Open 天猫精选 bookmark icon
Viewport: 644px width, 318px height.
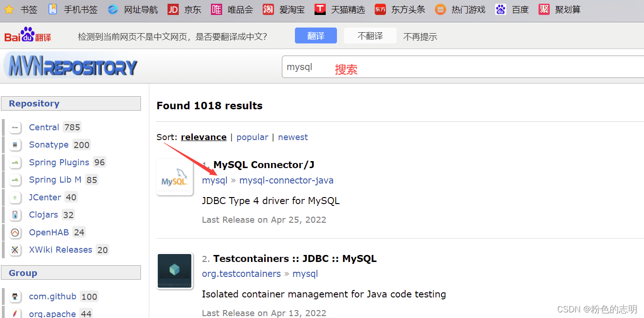[x=320, y=9]
